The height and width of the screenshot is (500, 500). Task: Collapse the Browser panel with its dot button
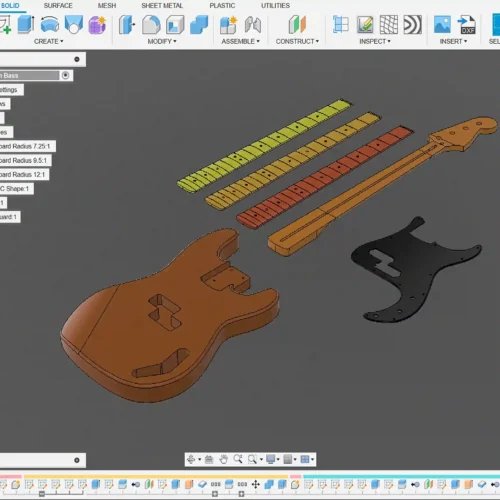click(x=77, y=59)
